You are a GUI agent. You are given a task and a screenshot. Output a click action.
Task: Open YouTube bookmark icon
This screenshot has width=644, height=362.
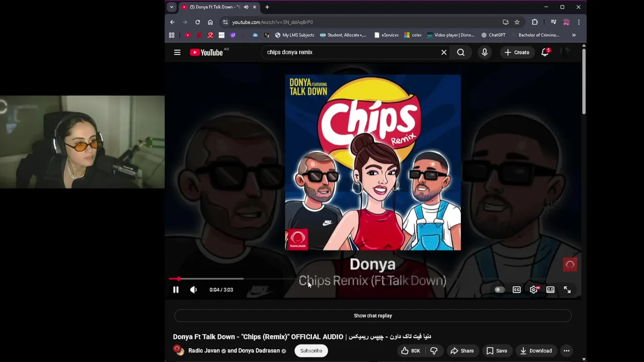tap(188, 35)
